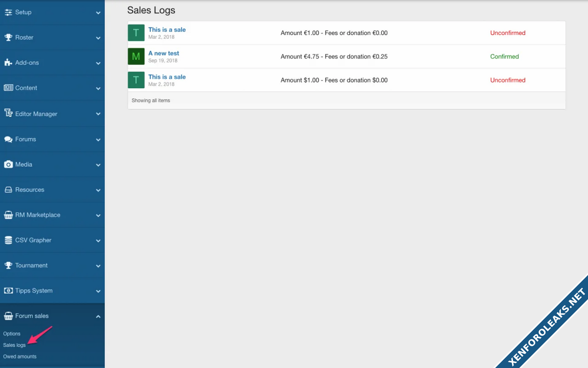
Task: Click the Media camera icon
Action: tap(8, 164)
